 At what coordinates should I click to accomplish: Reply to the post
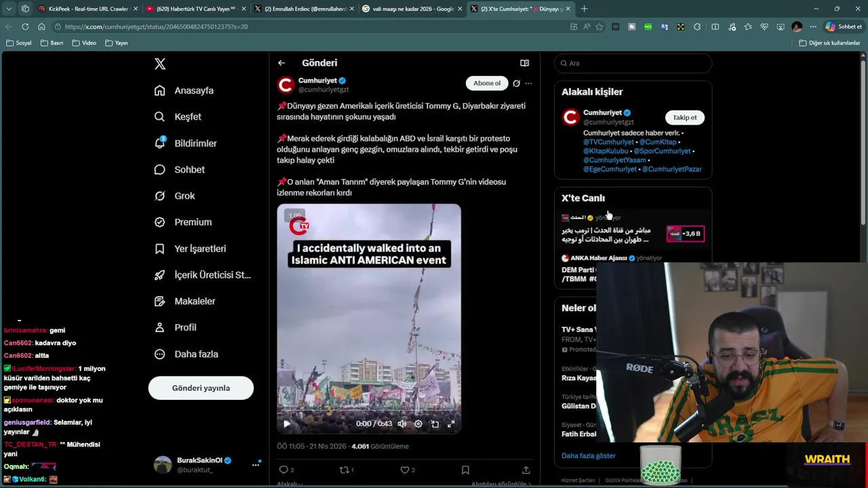[x=286, y=470]
